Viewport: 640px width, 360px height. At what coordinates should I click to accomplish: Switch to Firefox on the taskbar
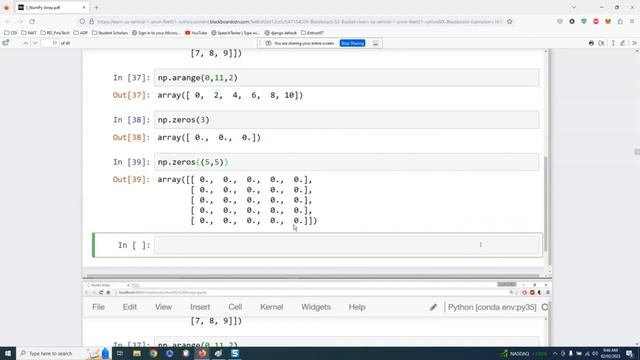click(202, 353)
